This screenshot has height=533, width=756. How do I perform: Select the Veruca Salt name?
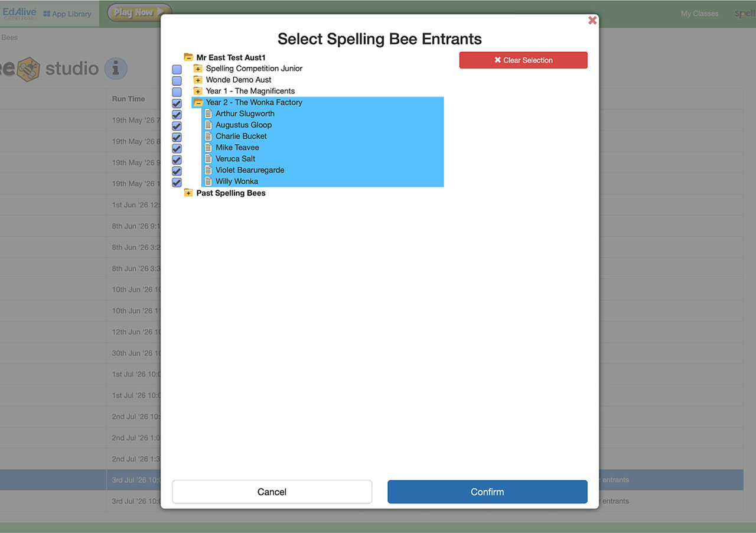coord(236,158)
